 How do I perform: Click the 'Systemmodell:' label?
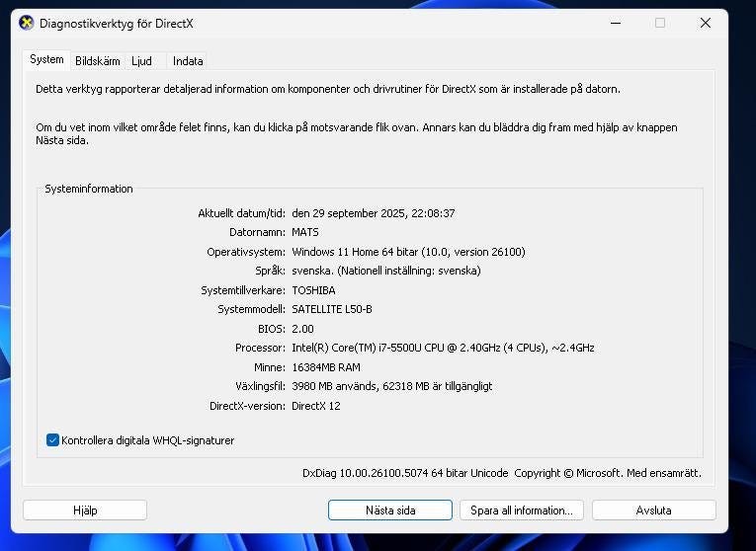[x=251, y=309]
